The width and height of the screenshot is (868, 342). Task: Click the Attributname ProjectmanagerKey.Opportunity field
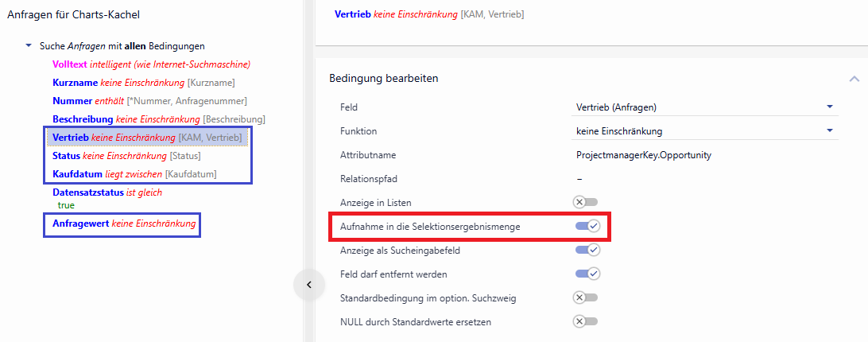[643, 155]
